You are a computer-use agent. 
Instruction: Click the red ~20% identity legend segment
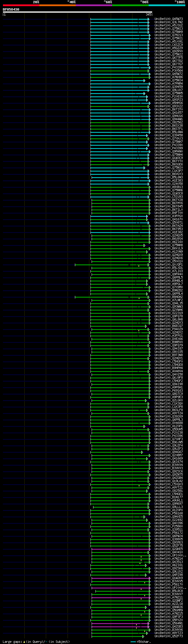pos(21,5)
